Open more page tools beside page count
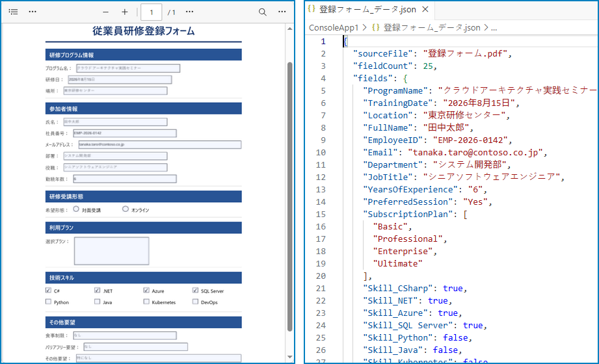 [189, 12]
